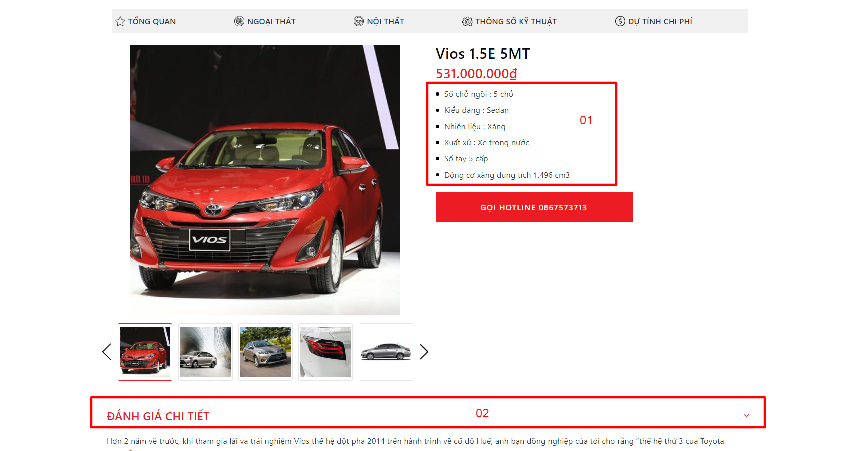
Task: Select the red Vios front-view thumbnail
Action: [145, 352]
